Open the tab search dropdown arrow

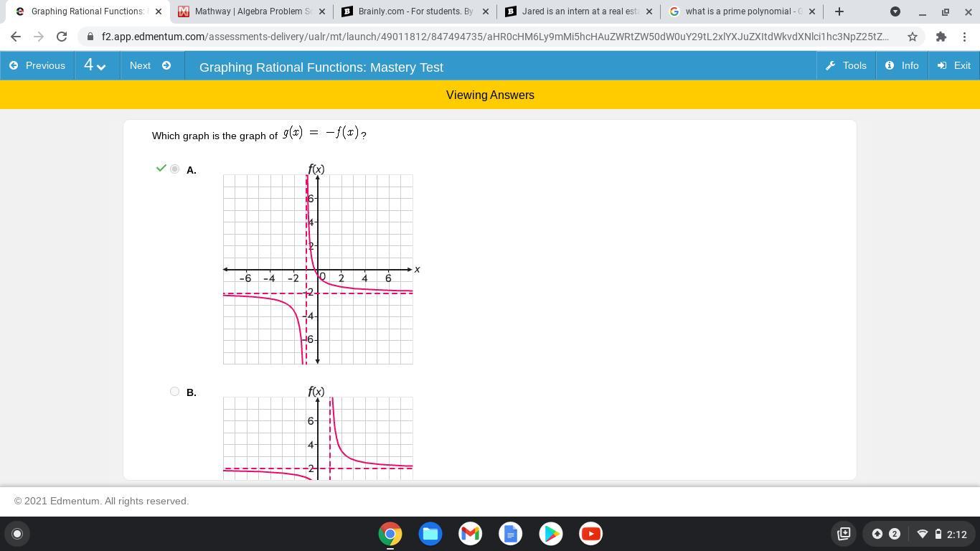click(x=895, y=11)
